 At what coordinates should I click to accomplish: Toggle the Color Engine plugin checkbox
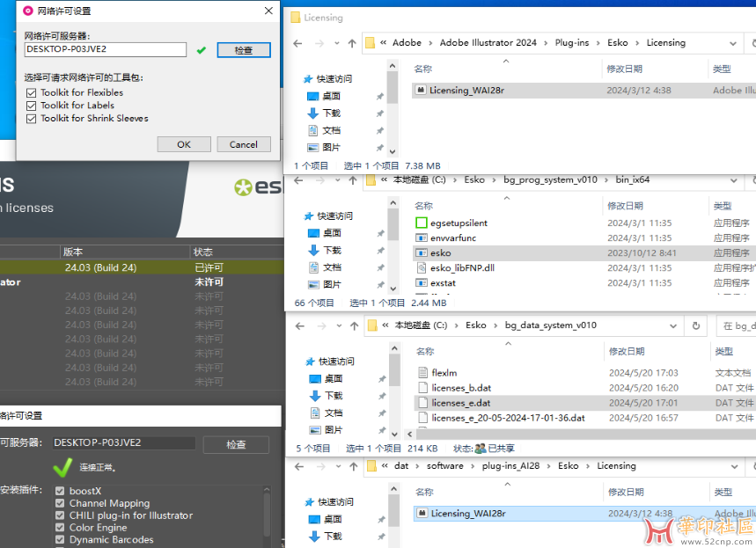click(x=60, y=527)
